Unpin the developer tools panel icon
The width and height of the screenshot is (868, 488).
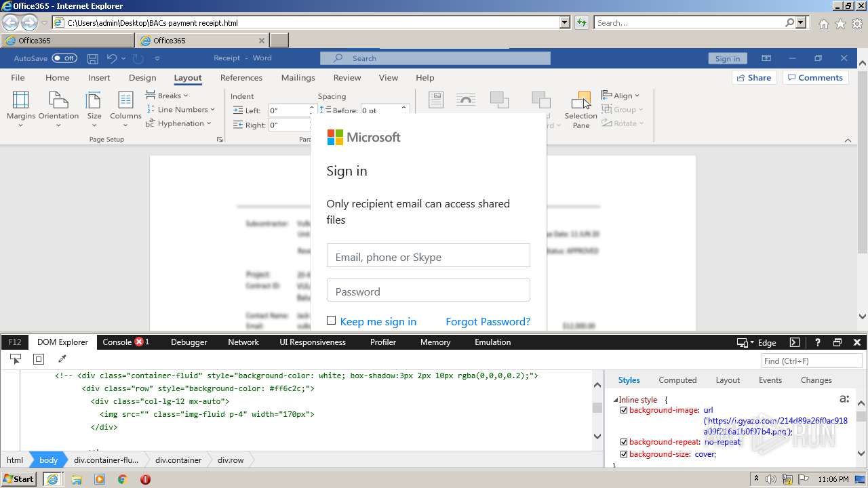pos(837,342)
